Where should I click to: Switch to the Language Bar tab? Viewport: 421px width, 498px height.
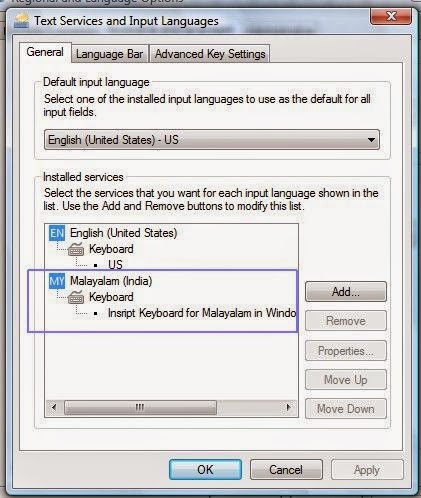coord(110,54)
